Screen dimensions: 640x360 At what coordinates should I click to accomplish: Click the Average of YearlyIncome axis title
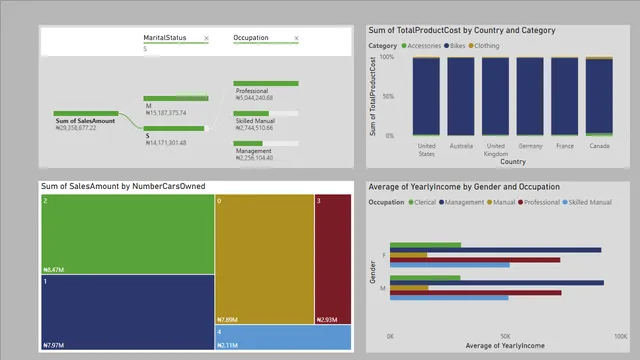(505, 346)
